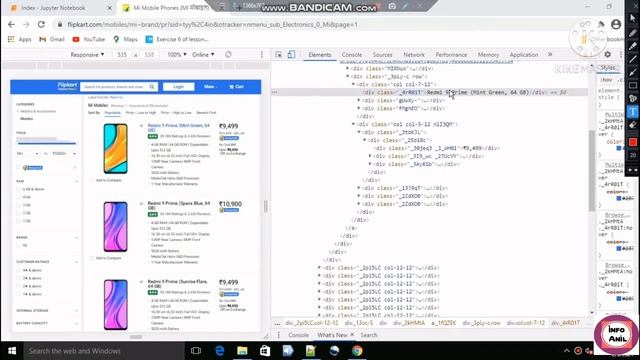Open Redmi 9 Prime Space Blue listing

179,205
